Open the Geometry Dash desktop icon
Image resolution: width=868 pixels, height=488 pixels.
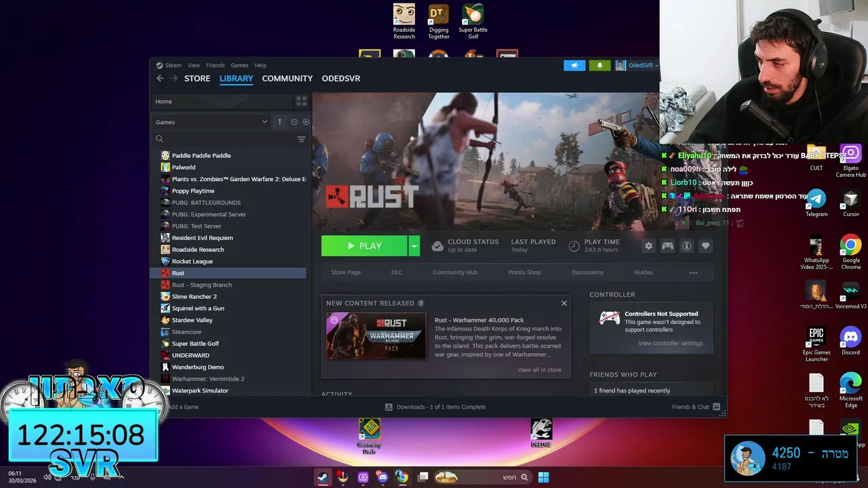(x=370, y=436)
